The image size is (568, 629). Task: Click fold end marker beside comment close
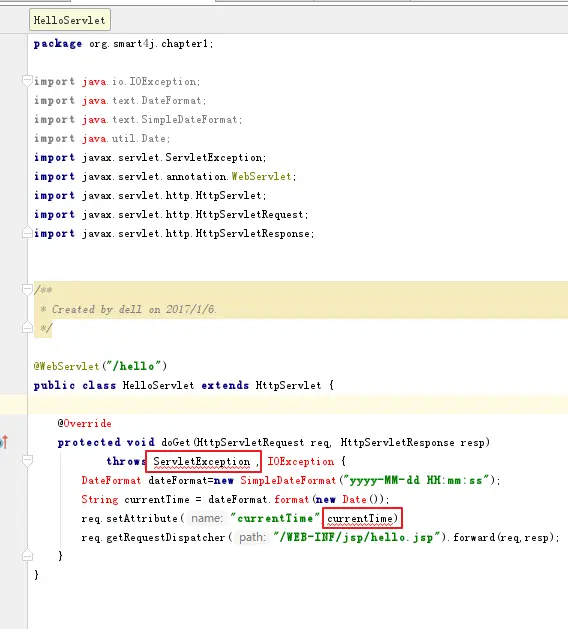pos(27,328)
